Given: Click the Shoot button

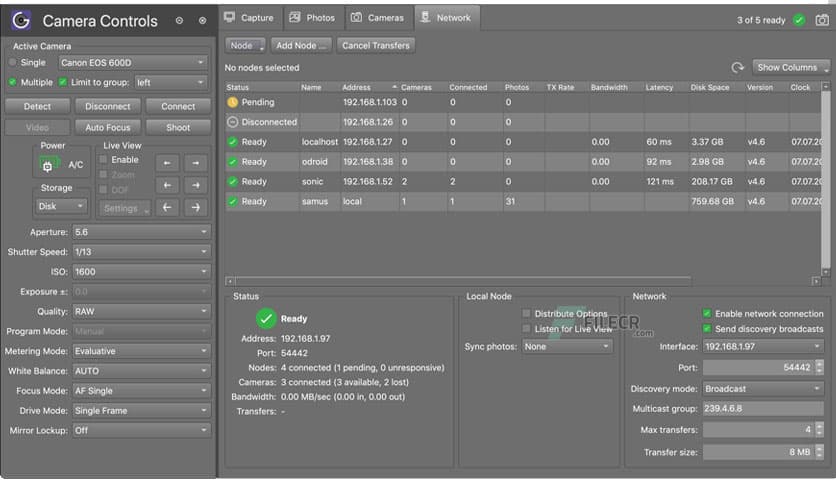Looking at the screenshot, I should click(x=178, y=127).
